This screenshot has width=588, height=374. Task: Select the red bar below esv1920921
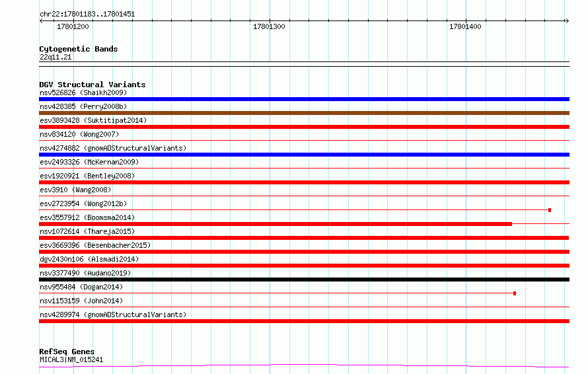coord(304,182)
